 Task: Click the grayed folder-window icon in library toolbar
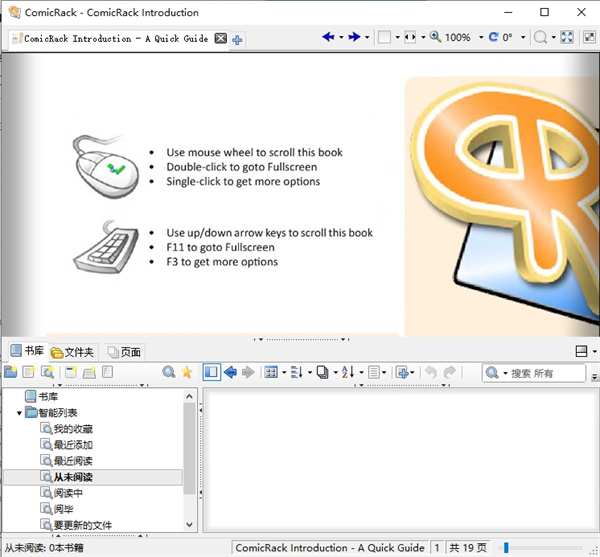pyautogui.click(x=89, y=372)
